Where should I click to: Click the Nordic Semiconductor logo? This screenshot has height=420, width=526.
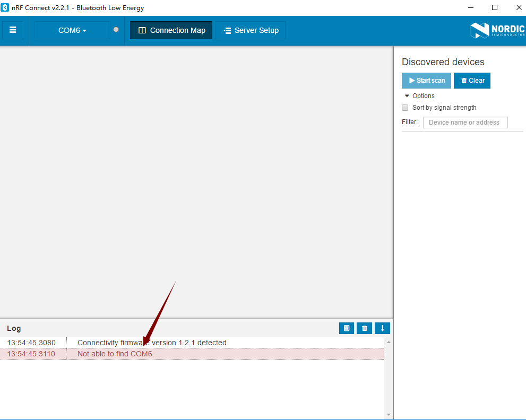[497, 30]
